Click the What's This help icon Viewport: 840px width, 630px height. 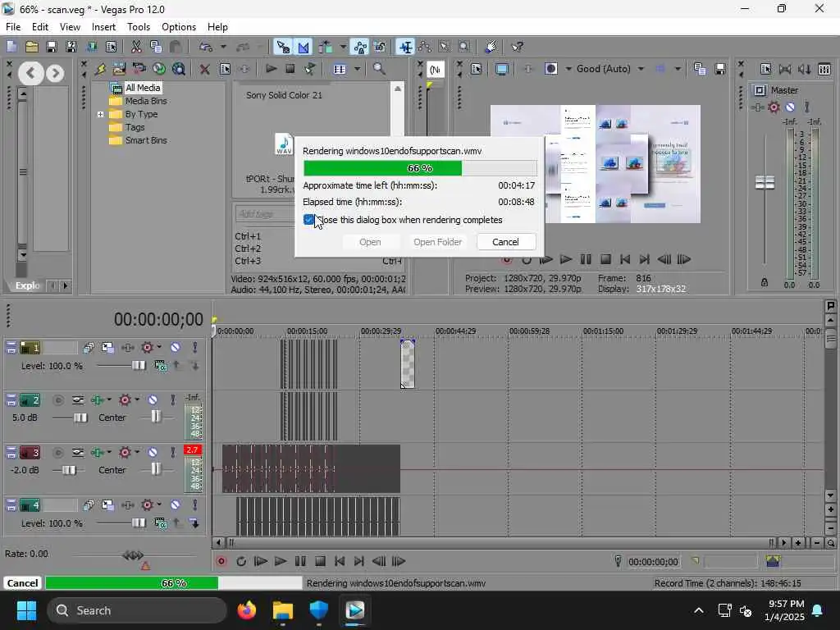517,47
